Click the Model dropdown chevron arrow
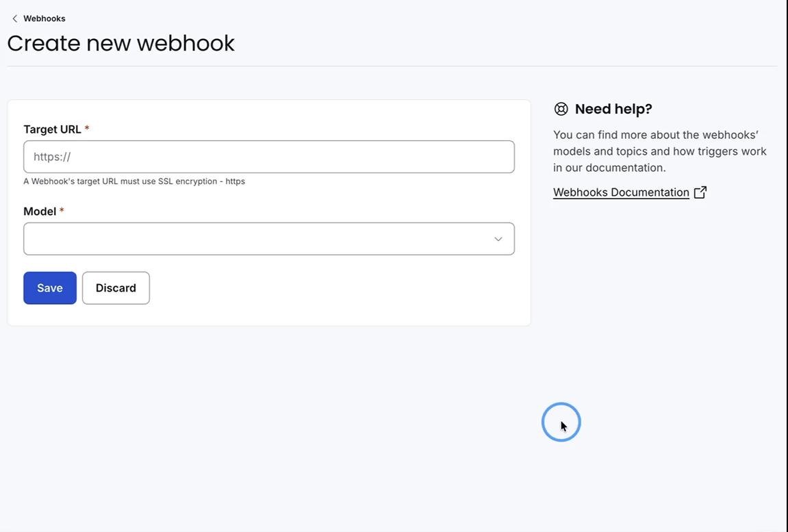Image resolution: width=788 pixels, height=532 pixels. (498, 239)
